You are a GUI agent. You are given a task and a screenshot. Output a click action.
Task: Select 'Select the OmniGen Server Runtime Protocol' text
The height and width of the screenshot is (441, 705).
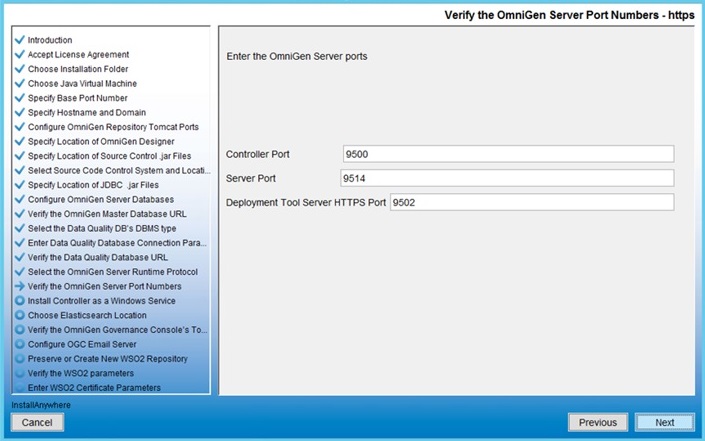pos(113,272)
